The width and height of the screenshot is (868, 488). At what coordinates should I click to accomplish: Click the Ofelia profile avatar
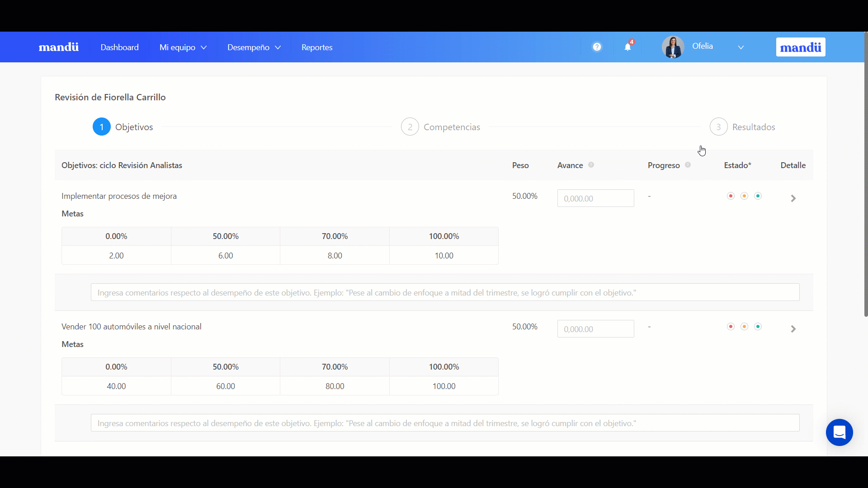coord(673,47)
